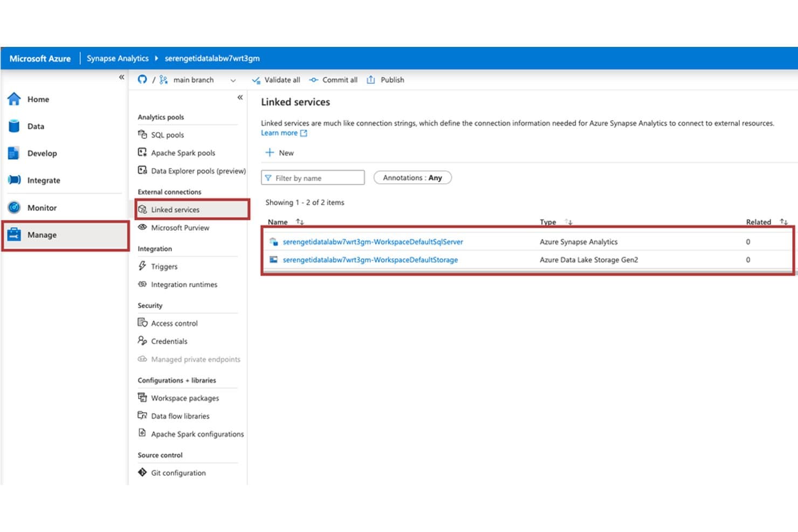The width and height of the screenshot is (798, 532).
Task: Open the Learn more link
Action: pos(284,133)
